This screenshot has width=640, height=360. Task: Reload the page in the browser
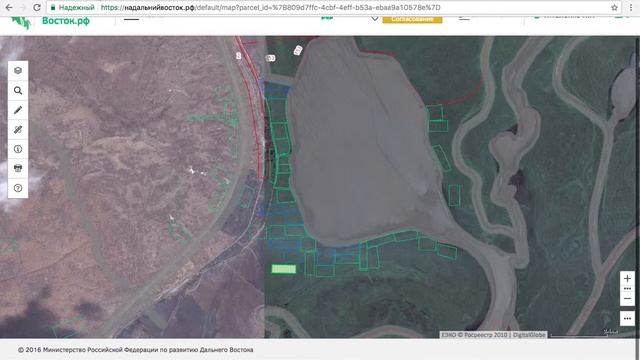37,7
